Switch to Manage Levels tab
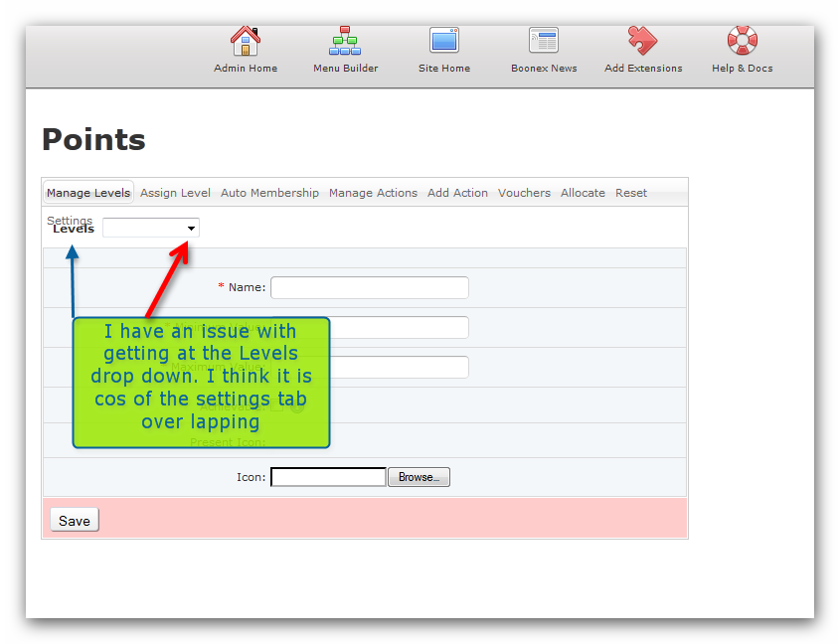 coord(88,193)
